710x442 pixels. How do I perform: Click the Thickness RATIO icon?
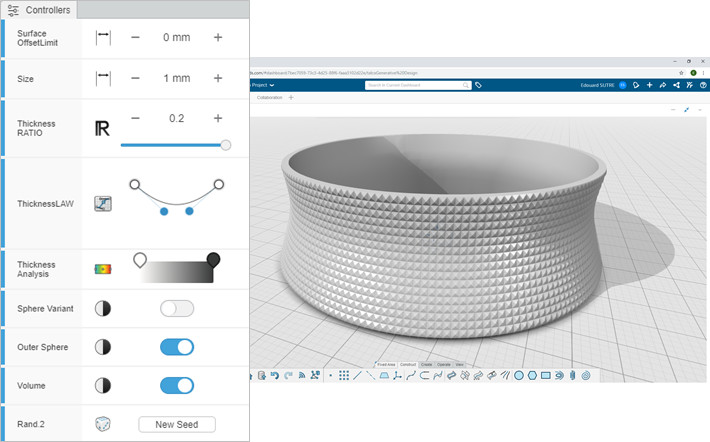click(x=101, y=128)
